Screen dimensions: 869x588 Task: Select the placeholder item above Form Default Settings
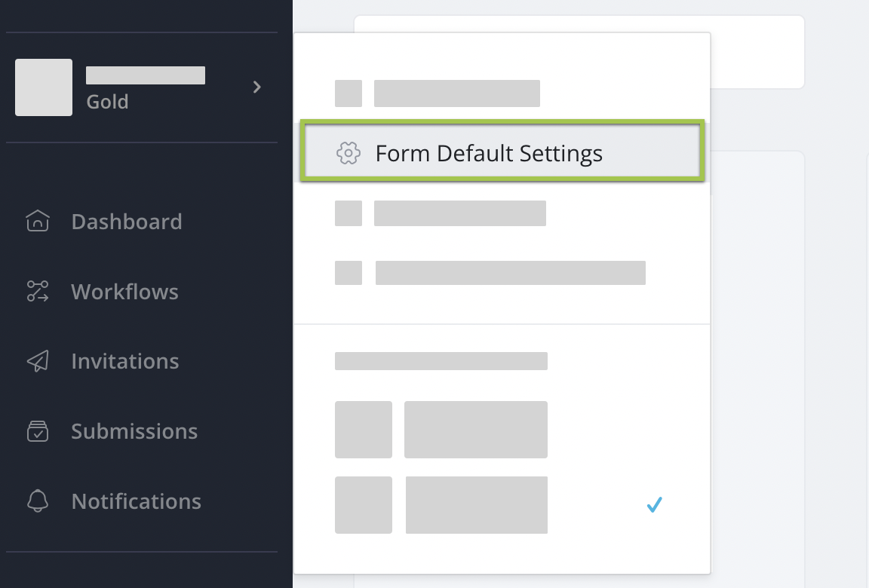tap(456, 93)
